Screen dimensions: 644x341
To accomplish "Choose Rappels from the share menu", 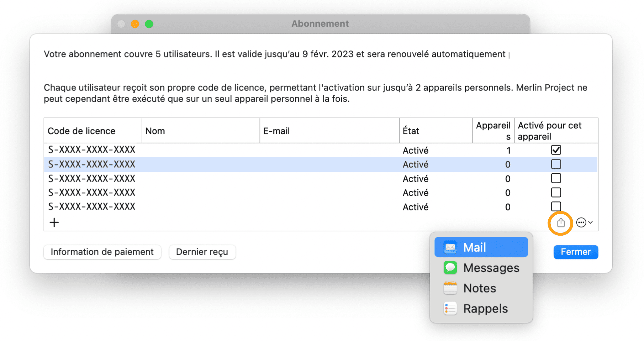I will click(x=485, y=308).
